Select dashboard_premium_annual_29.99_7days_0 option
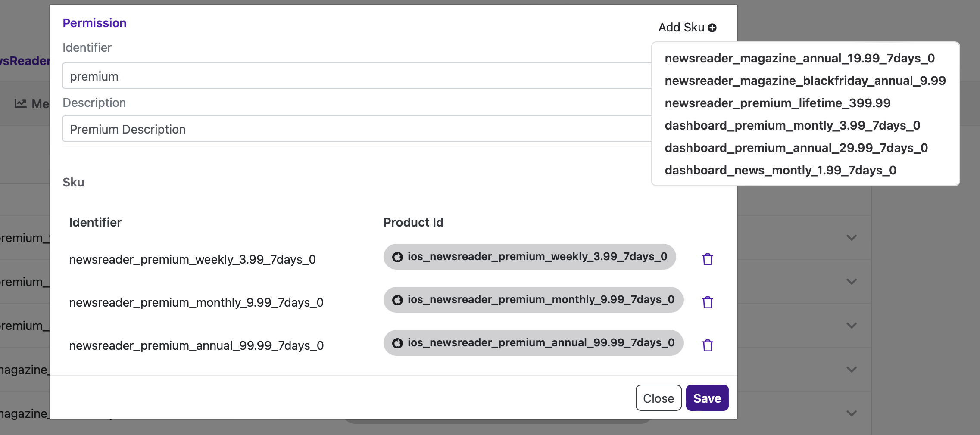 pos(796,148)
